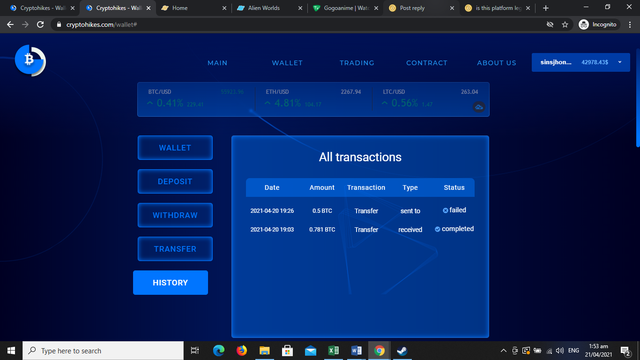The width and height of the screenshot is (640, 360).
Task: Select the 2021-04-20 19:26 date cell
Action: pos(272,211)
